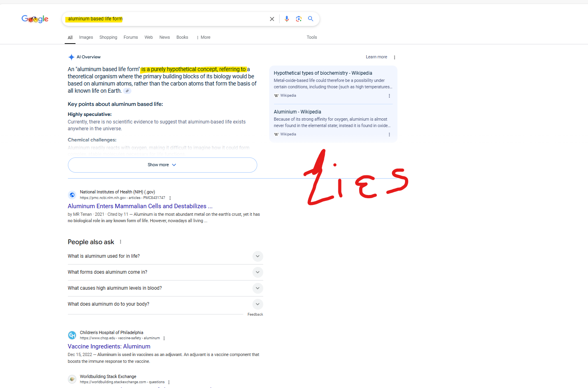588x388 pixels.
Task: Click Wikipedia icon under Aluminium card
Action: coord(276,134)
